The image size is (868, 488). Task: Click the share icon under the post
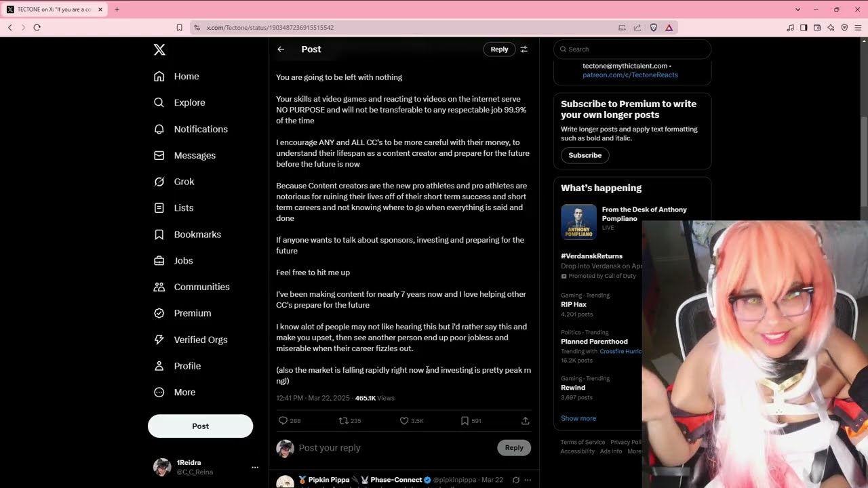pos(525,421)
